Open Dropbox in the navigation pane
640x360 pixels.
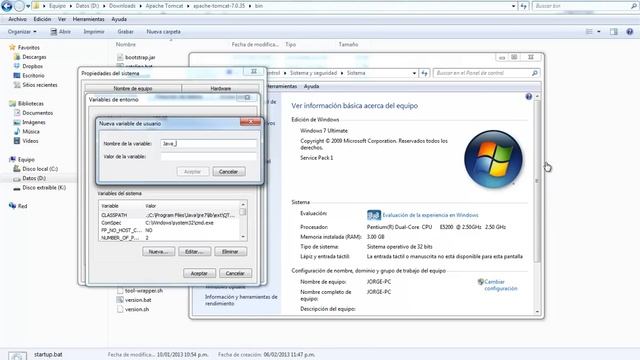(x=32, y=66)
